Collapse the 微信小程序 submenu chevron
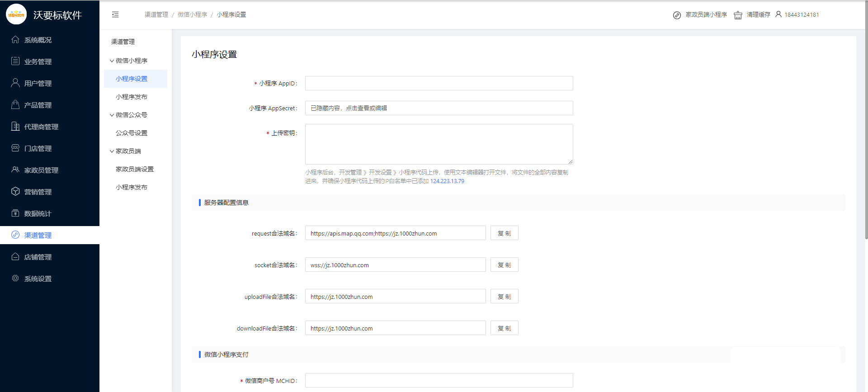 click(112, 61)
